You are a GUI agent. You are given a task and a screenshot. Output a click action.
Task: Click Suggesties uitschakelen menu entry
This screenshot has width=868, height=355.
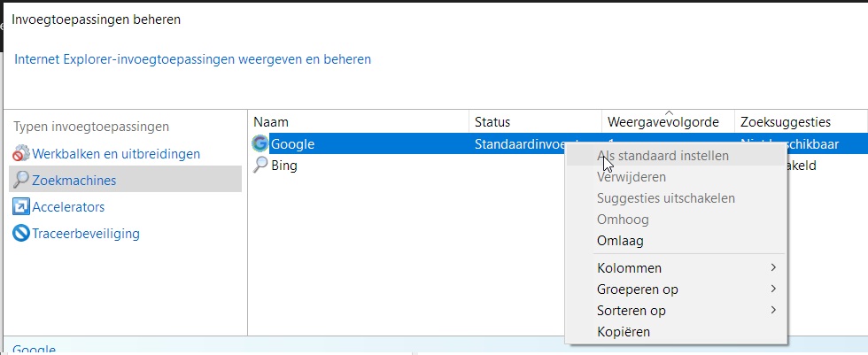tap(665, 198)
